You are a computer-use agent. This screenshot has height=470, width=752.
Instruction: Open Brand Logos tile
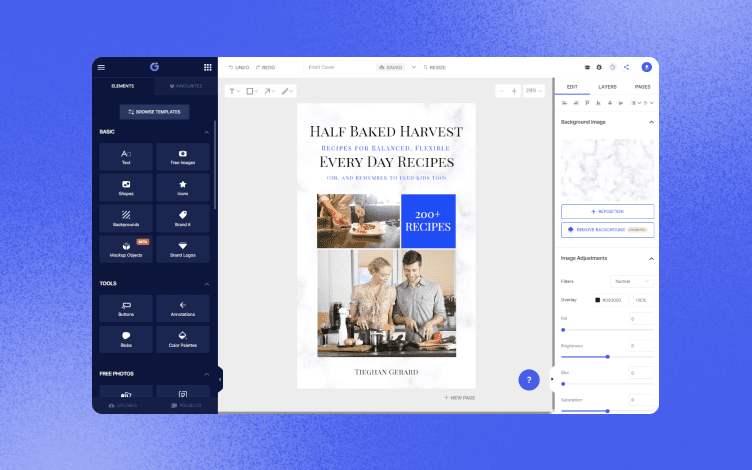(183, 249)
